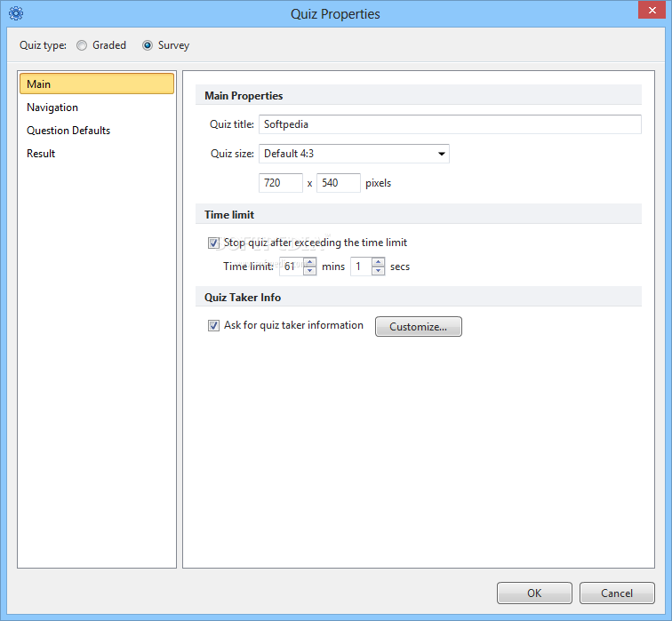Decrease the time limit minutes
The image size is (672, 621).
tap(310, 271)
